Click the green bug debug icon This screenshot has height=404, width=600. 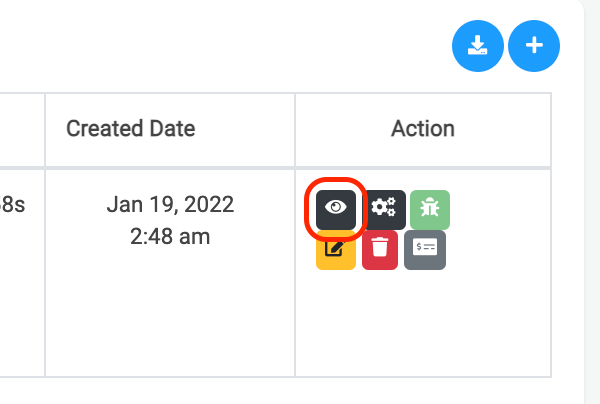coord(430,208)
